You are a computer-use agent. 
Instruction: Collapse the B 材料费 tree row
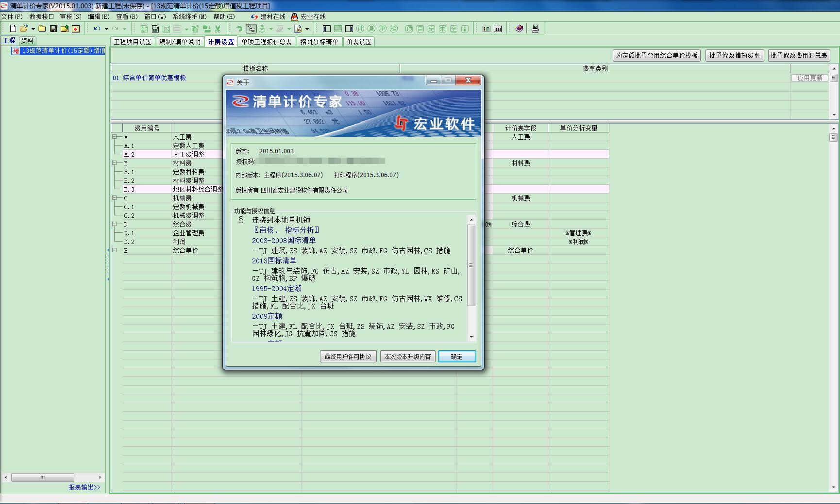tap(115, 163)
